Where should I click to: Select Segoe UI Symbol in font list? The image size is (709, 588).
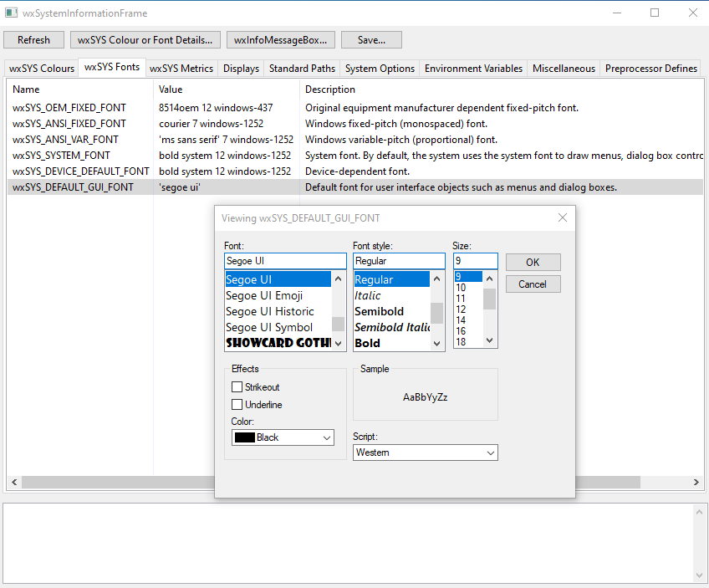(x=278, y=327)
